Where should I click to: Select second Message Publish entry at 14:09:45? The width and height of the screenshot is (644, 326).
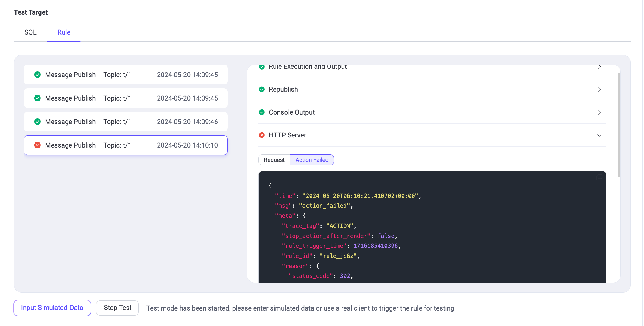126,98
